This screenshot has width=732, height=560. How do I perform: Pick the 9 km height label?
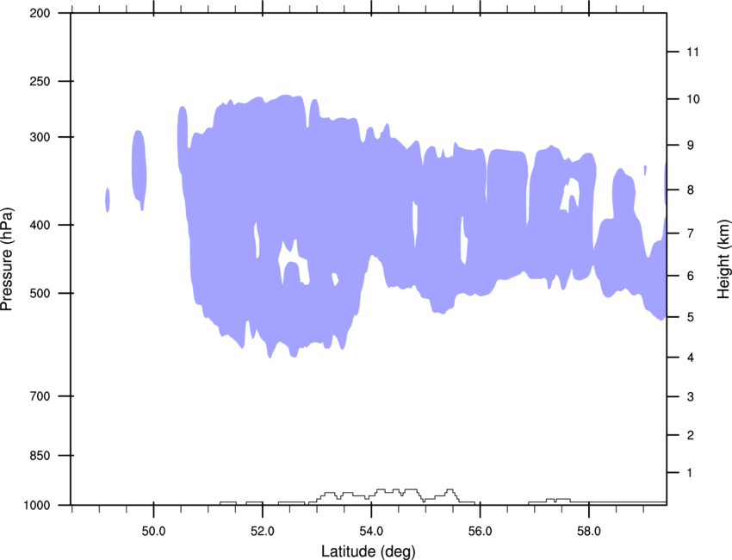tap(691, 146)
